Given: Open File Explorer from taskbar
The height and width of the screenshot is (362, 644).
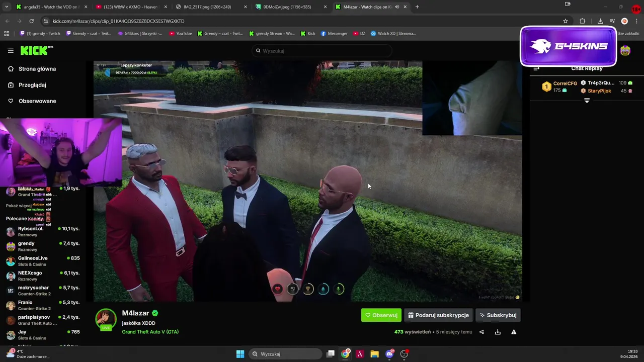Looking at the screenshot, I should coord(374,354).
